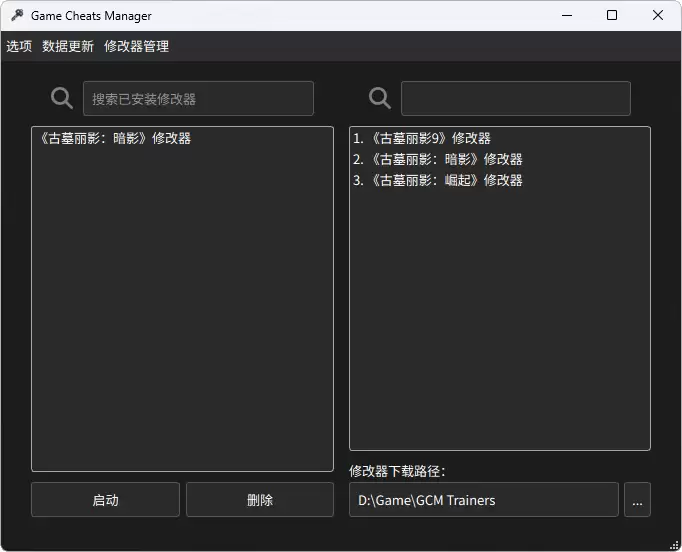Open the 选项 menu
The height and width of the screenshot is (552, 682).
pyautogui.click(x=19, y=46)
